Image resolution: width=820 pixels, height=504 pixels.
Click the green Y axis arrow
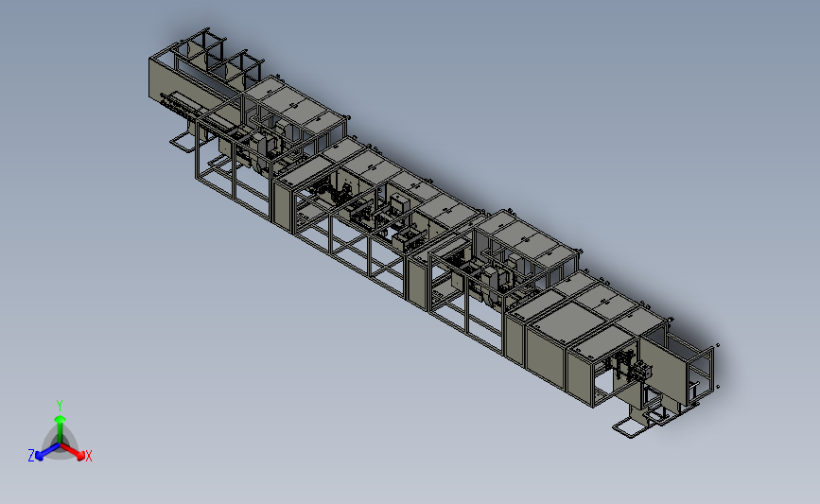tap(60, 427)
